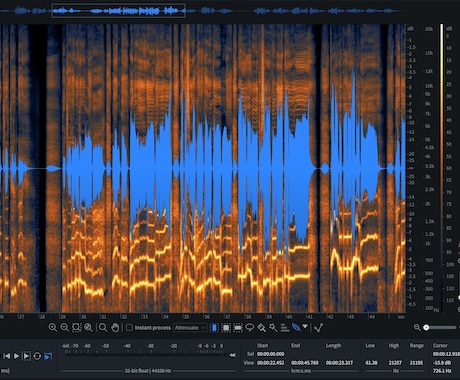This screenshot has width=460, height=380.
Task: Click the Low frequency value field
Action: [371, 363]
